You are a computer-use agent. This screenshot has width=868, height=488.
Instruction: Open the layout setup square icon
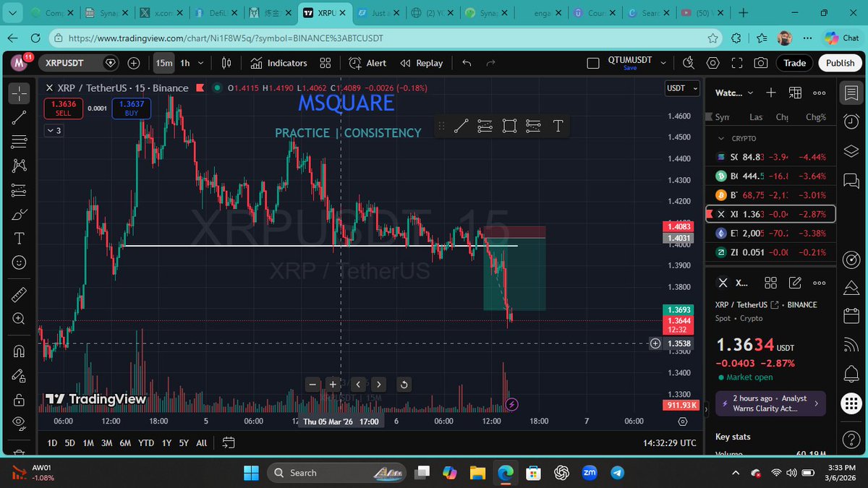[593, 63]
